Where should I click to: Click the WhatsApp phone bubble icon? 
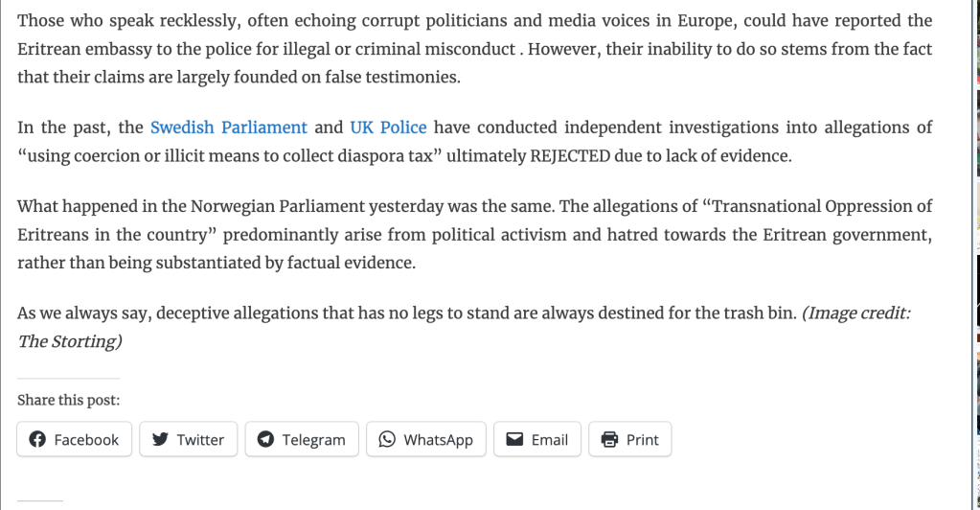tap(387, 439)
